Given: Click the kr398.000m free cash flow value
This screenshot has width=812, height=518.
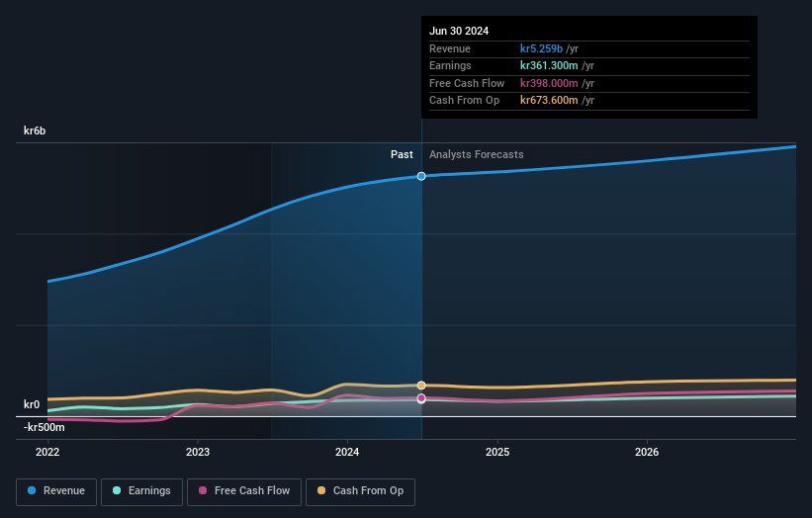Looking at the screenshot, I should 549,83.
